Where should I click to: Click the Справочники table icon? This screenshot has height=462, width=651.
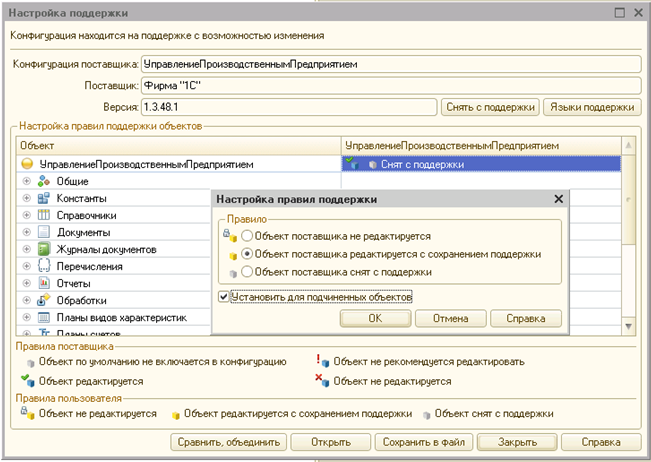tap(44, 215)
